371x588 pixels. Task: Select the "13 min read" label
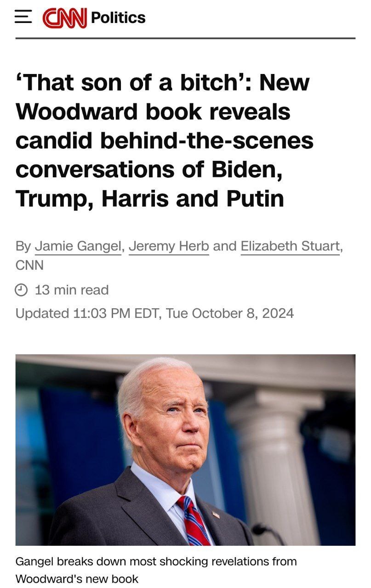[72, 290]
